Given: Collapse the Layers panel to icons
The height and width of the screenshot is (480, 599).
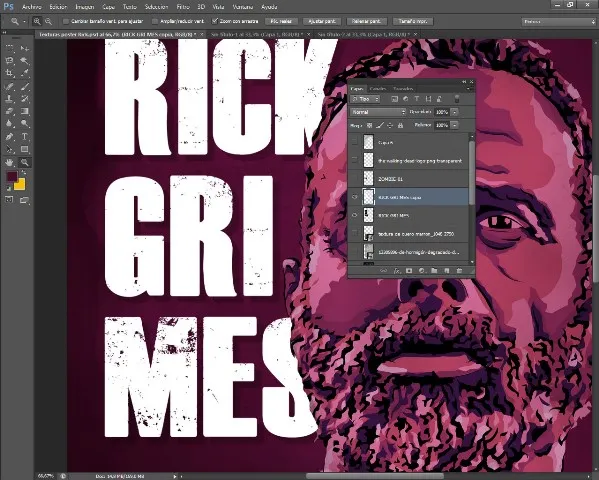Looking at the screenshot, I should [465, 82].
